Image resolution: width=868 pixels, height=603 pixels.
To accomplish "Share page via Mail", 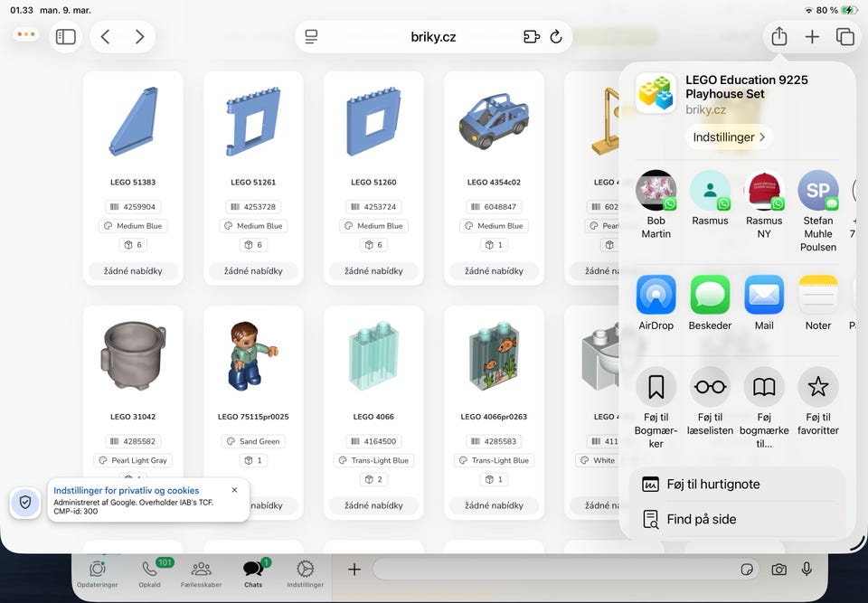I will pos(764,302).
